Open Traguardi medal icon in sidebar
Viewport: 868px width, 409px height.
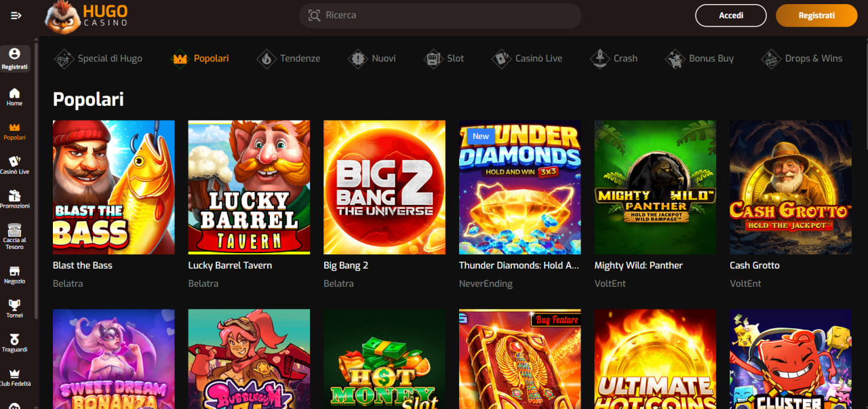coord(14,339)
